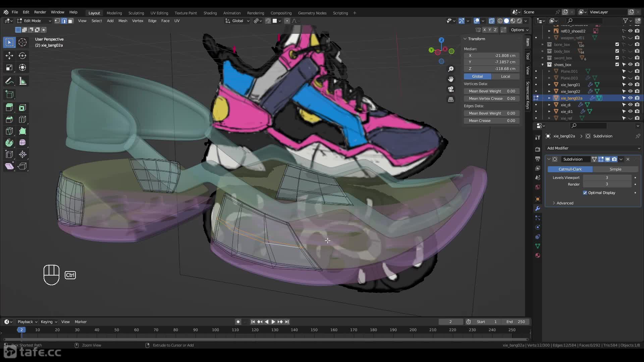The image size is (644, 362).
Task: Open the Render menu
Action: pos(40,12)
